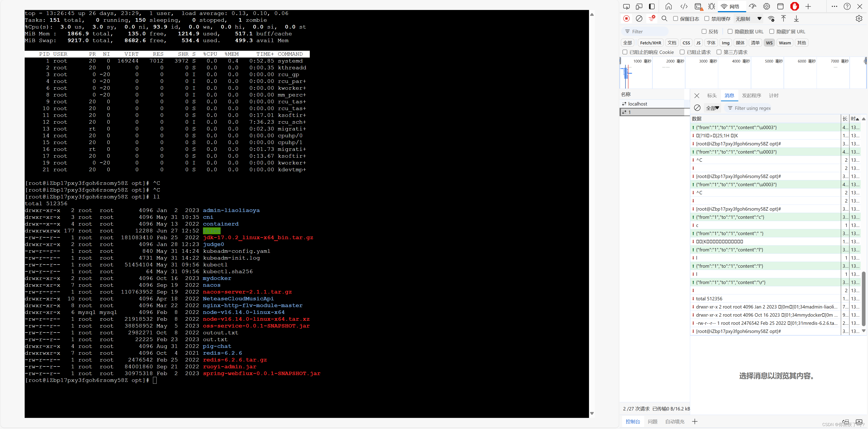868x429 pixels.
Task: Import a HAR file
Action: [783, 19]
